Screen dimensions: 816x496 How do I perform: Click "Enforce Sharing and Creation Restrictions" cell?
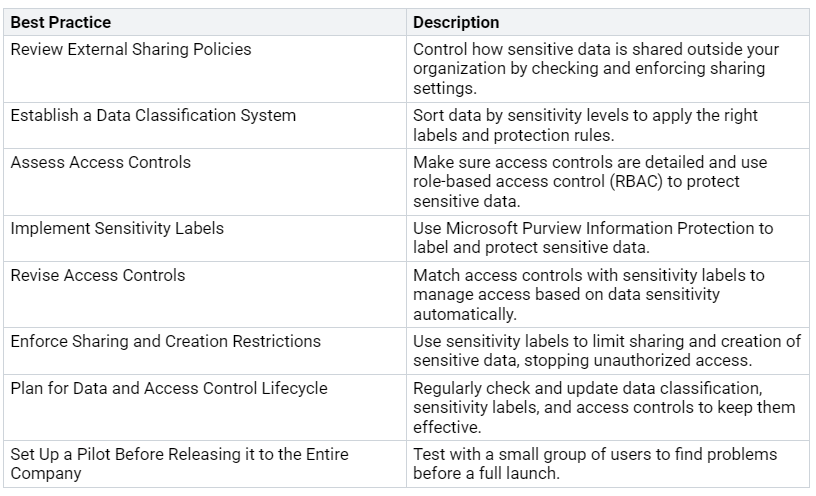tap(165, 341)
